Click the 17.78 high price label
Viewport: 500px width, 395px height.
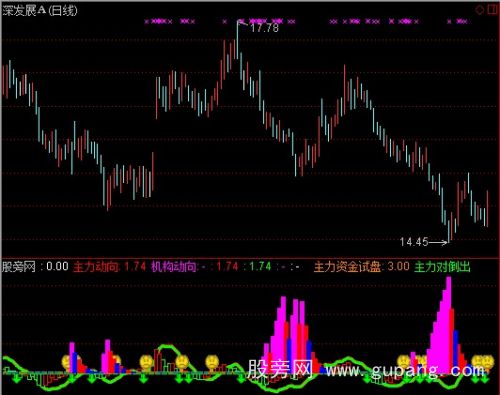(x=264, y=28)
